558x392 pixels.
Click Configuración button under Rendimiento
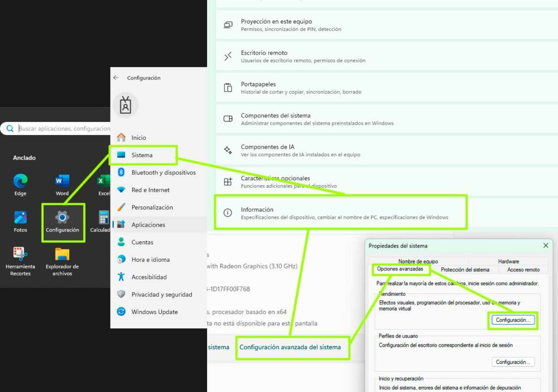512,320
